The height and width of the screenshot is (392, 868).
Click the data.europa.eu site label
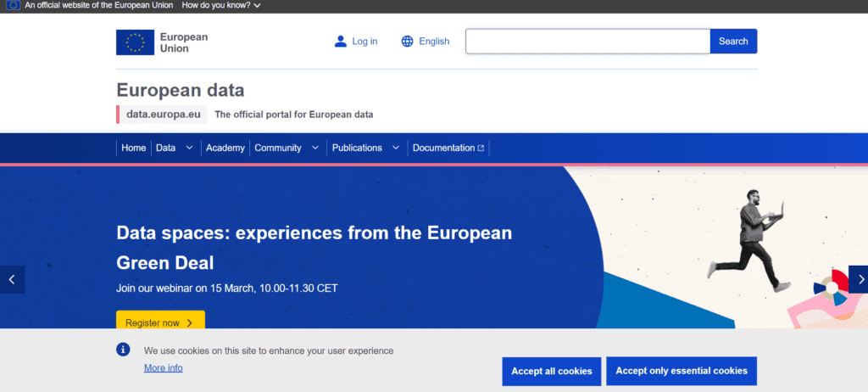pos(164,115)
